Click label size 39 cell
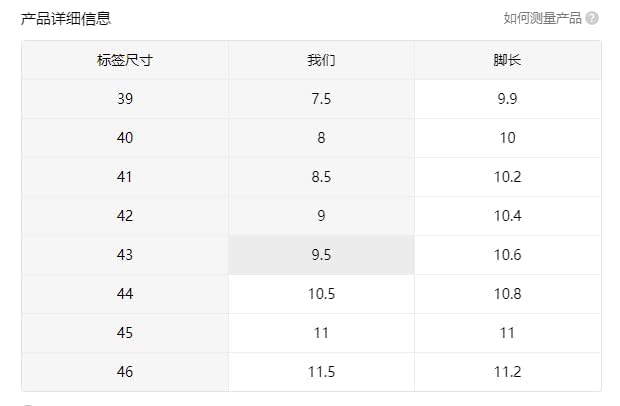Viewport: 620px width, 406px height. pyautogui.click(x=125, y=99)
